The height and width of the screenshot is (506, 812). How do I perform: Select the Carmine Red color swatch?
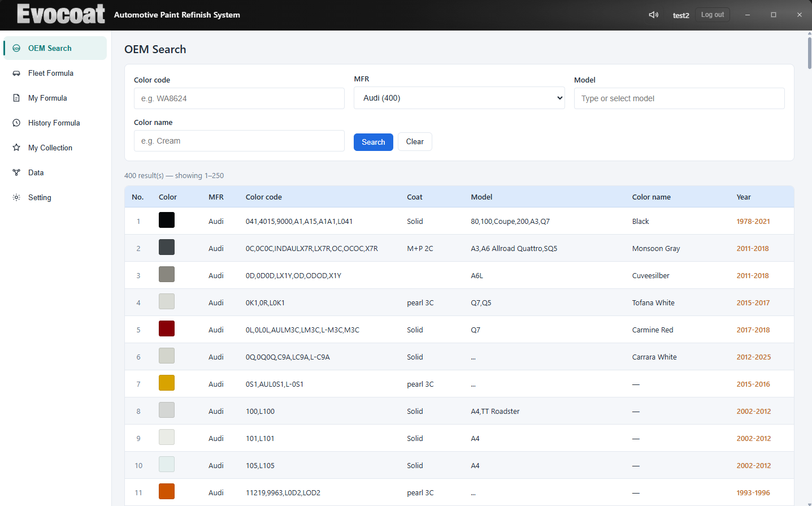pos(167,328)
